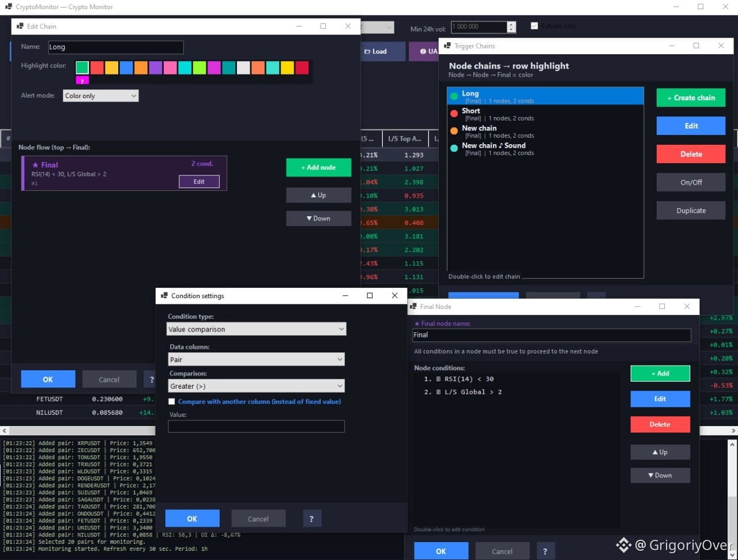Open the Condition type dropdown
Image resolution: width=738 pixels, height=560 pixels.
pyautogui.click(x=256, y=329)
